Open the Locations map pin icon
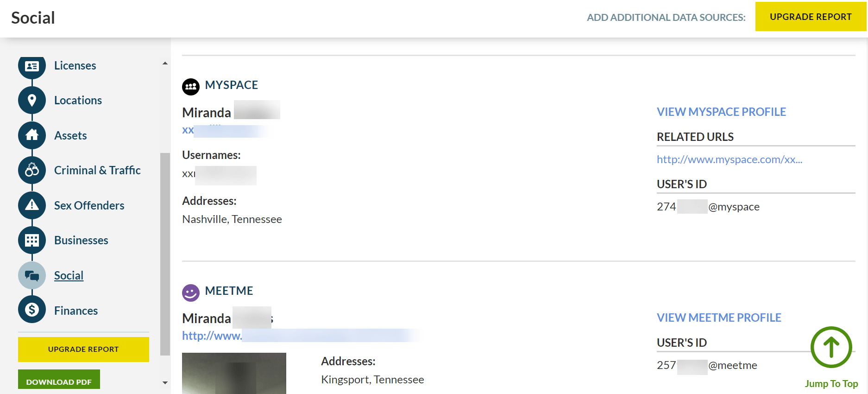Screen dimensions: 868x394 [32, 100]
